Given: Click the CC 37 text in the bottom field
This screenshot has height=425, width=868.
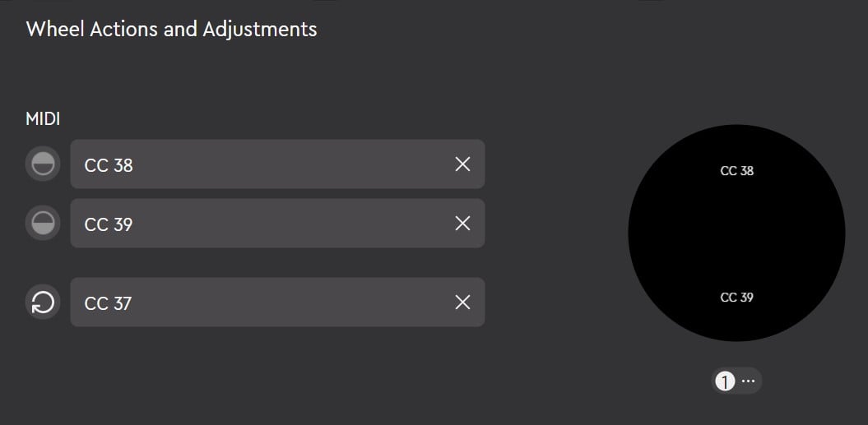Looking at the screenshot, I should [x=108, y=304].
